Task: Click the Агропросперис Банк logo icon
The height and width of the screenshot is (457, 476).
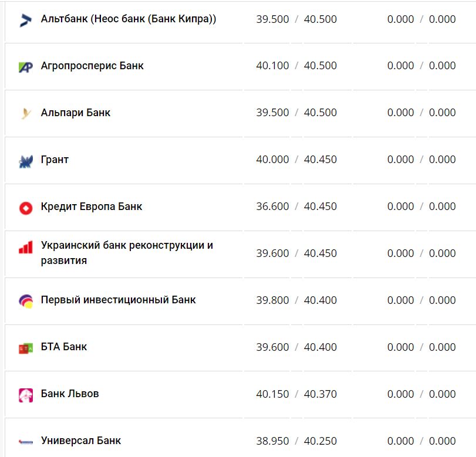Action: (x=26, y=67)
